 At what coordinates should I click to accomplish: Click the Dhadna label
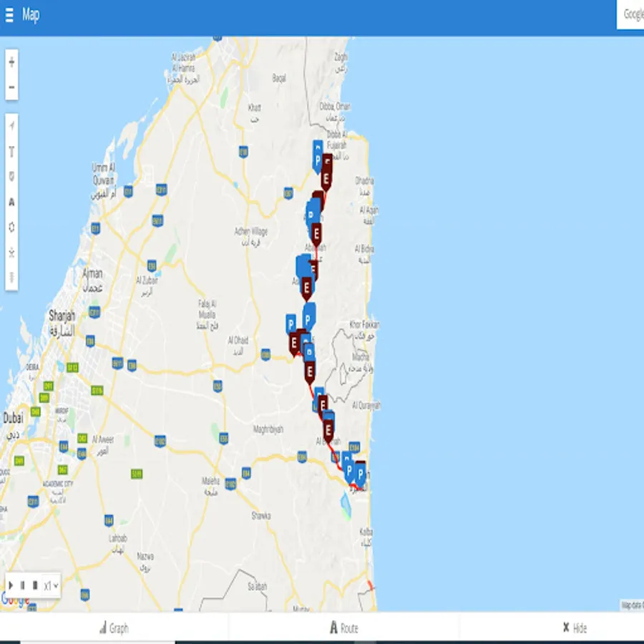(364, 185)
